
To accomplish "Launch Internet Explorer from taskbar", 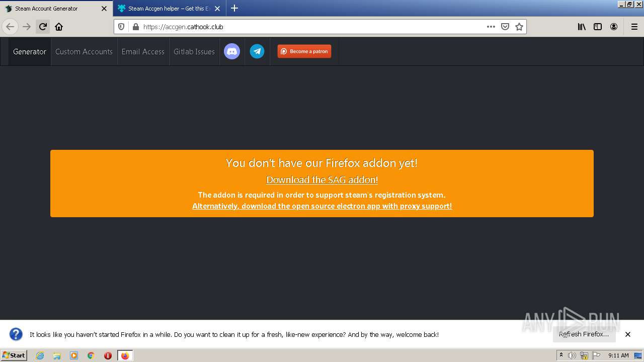I will [40, 355].
